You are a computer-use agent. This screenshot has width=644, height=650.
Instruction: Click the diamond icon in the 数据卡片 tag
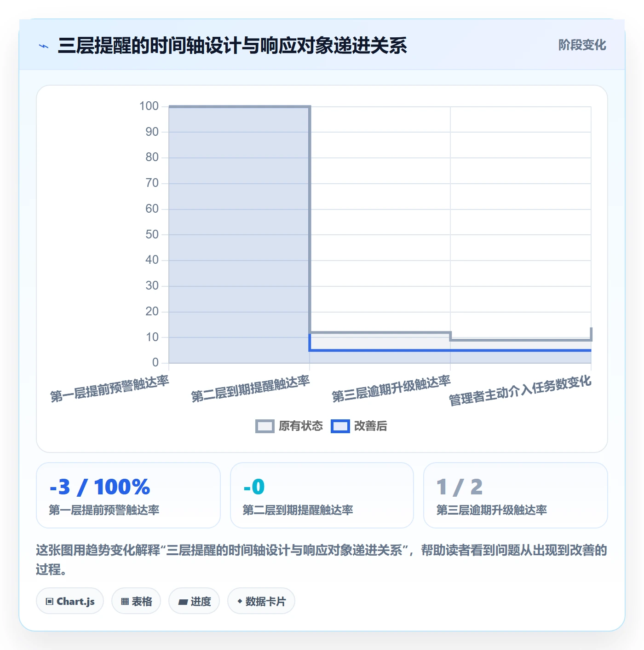click(x=240, y=601)
